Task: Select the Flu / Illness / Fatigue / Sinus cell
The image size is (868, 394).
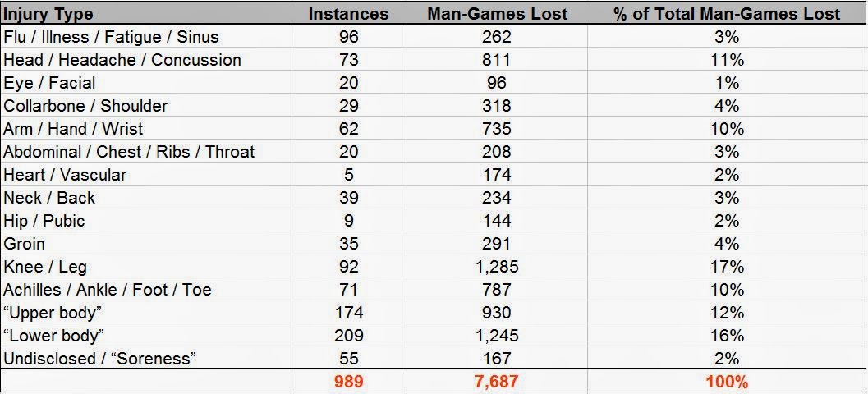Action: click(x=112, y=37)
